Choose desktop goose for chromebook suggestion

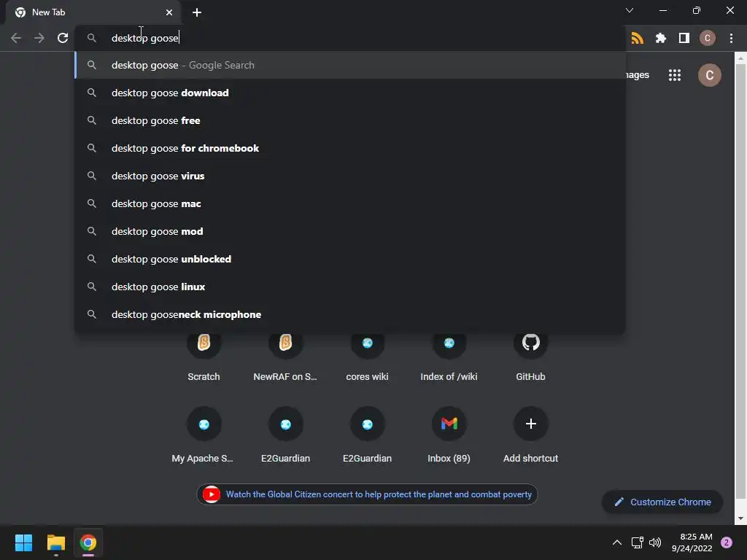pos(350,149)
